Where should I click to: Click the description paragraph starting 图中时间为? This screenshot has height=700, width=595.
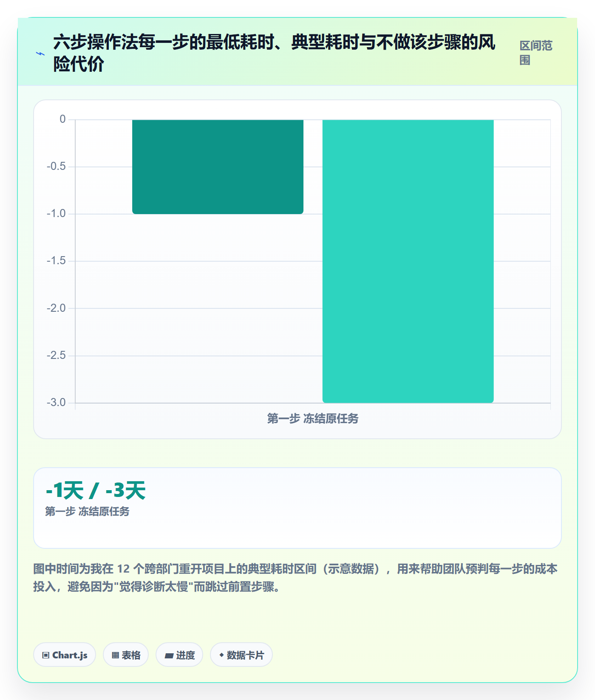pos(295,578)
